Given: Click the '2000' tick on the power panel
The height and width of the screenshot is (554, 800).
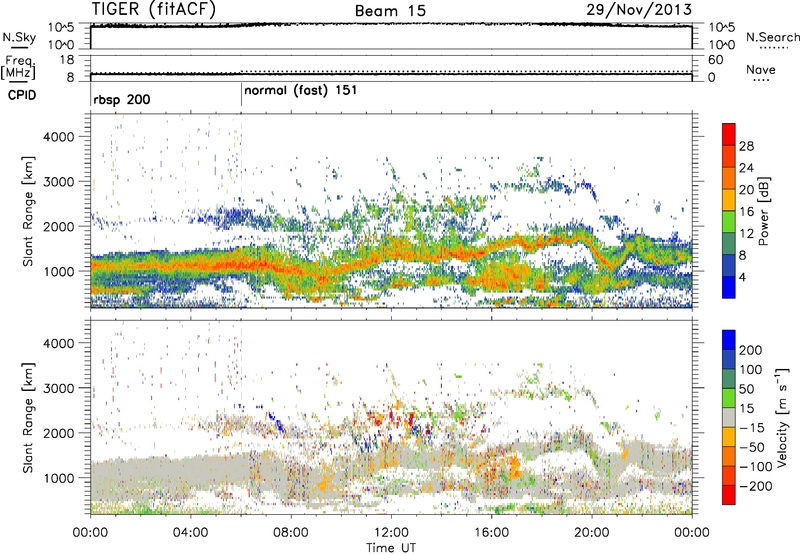Looking at the screenshot, I should [x=58, y=226].
